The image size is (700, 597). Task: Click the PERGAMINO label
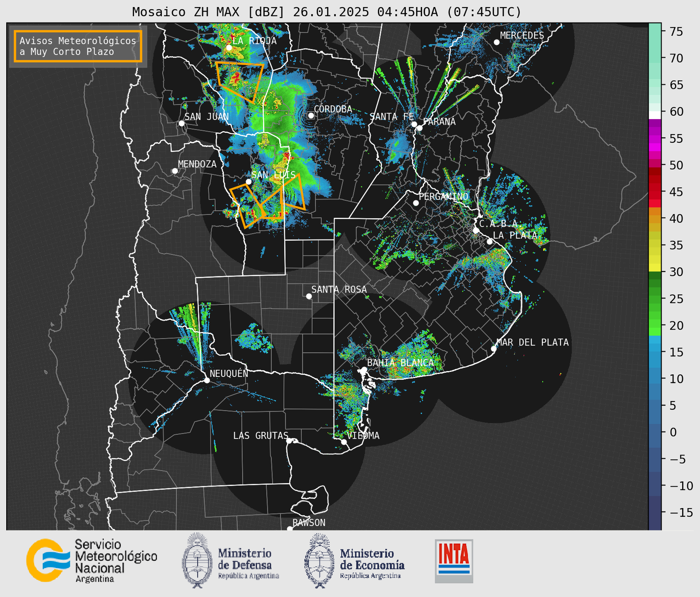(x=444, y=196)
